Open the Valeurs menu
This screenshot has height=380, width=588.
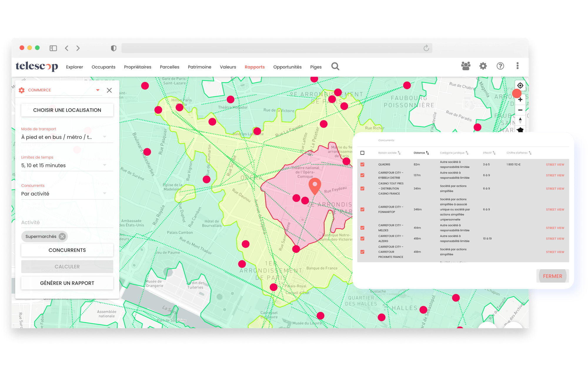click(x=228, y=67)
